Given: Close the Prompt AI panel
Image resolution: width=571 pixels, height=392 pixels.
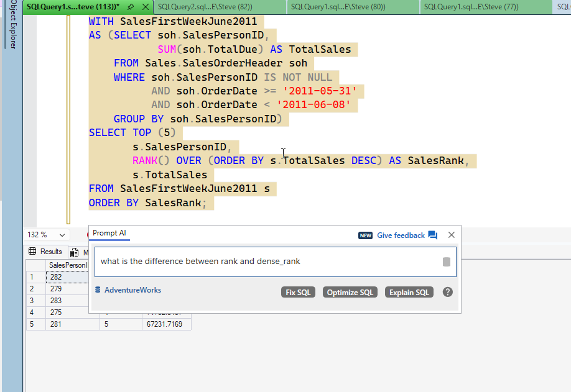Looking at the screenshot, I should tap(452, 235).
